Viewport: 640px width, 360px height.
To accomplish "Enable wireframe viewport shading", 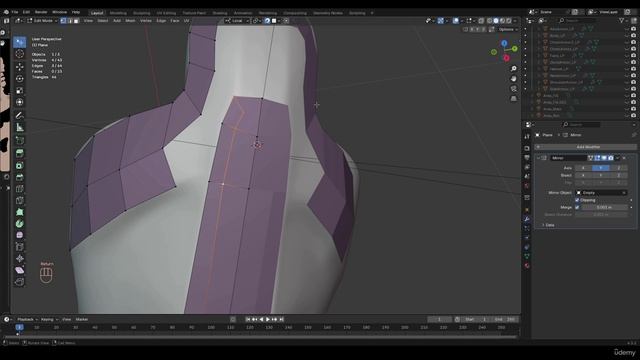I will point(489,20).
